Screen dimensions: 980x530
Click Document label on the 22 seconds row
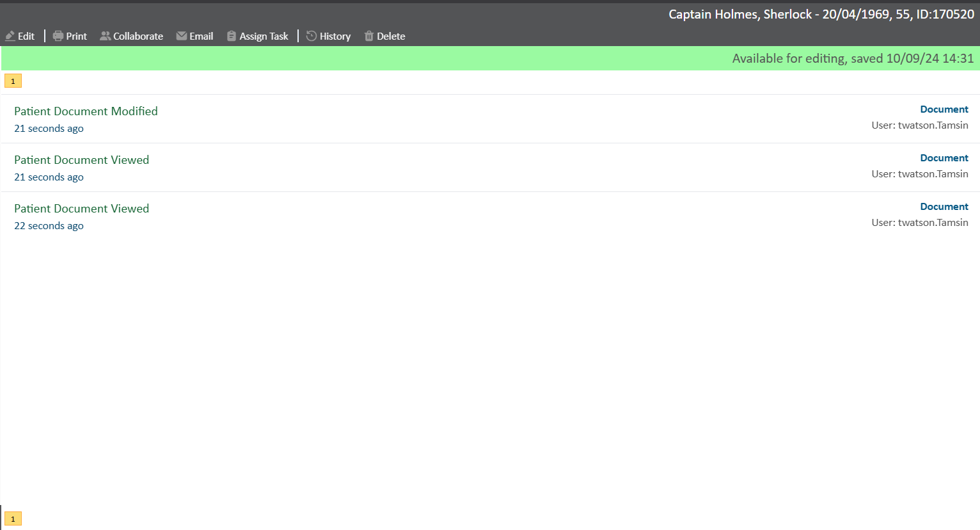point(944,207)
